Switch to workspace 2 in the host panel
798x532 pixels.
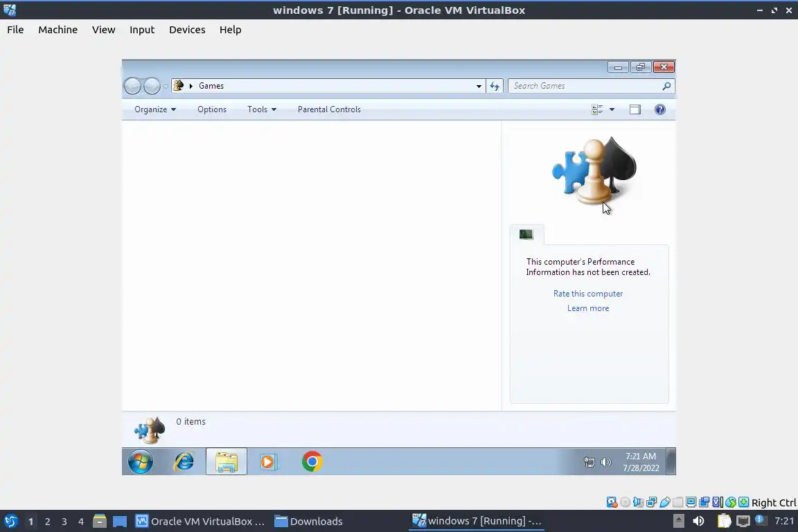[x=47, y=522]
